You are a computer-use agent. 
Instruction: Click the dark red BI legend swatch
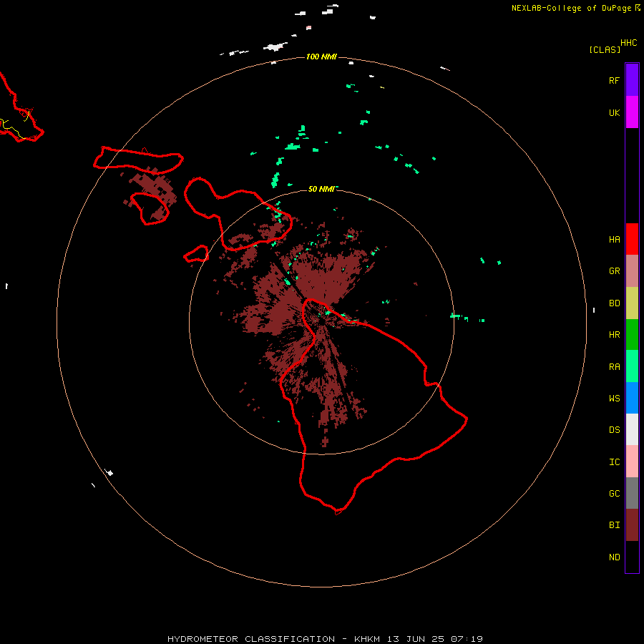click(x=632, y=525)
